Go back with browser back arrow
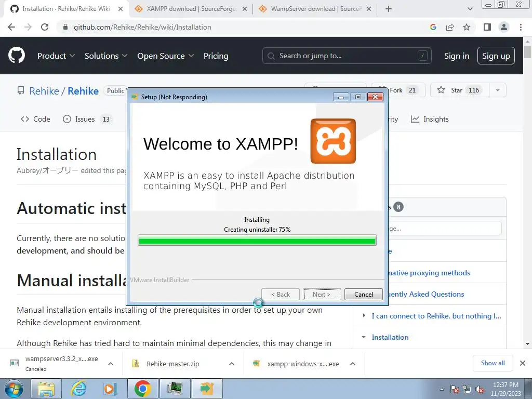 pos(11,27)
